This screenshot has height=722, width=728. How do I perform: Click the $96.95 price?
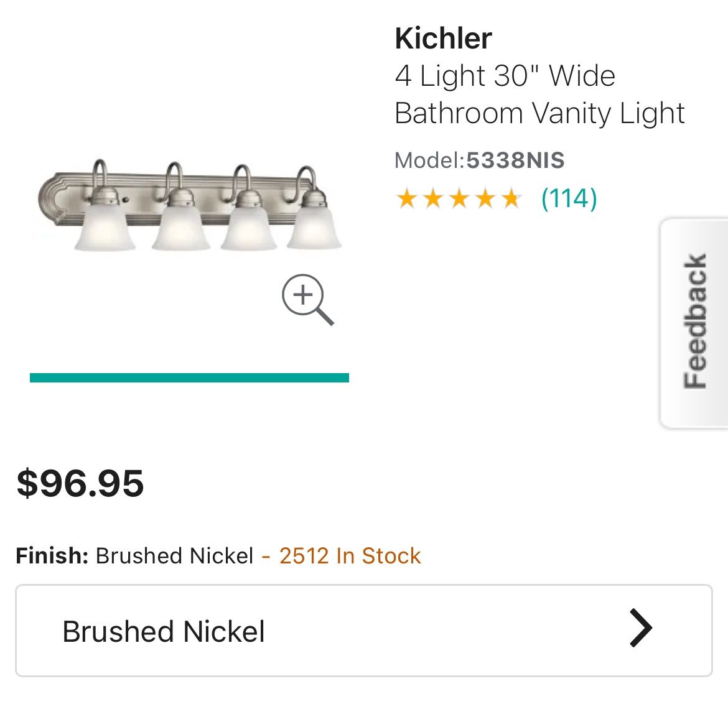[80, 483]
